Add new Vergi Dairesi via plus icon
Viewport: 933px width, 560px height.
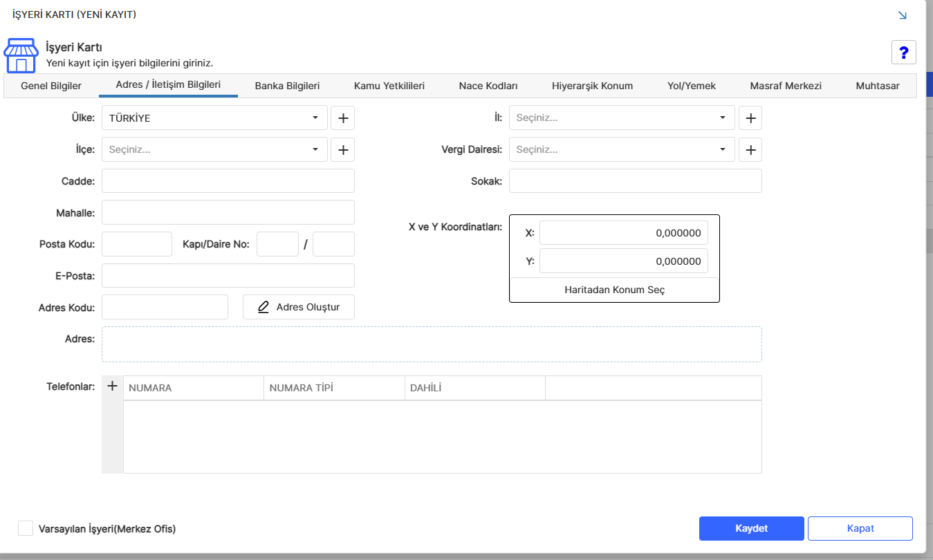coord(750,149)
